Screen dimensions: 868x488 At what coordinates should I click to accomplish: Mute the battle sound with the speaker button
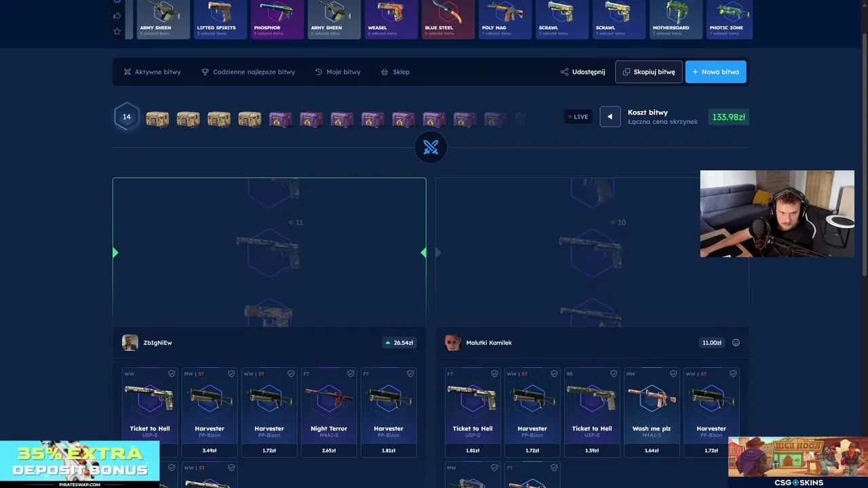(x=610, y=117)
